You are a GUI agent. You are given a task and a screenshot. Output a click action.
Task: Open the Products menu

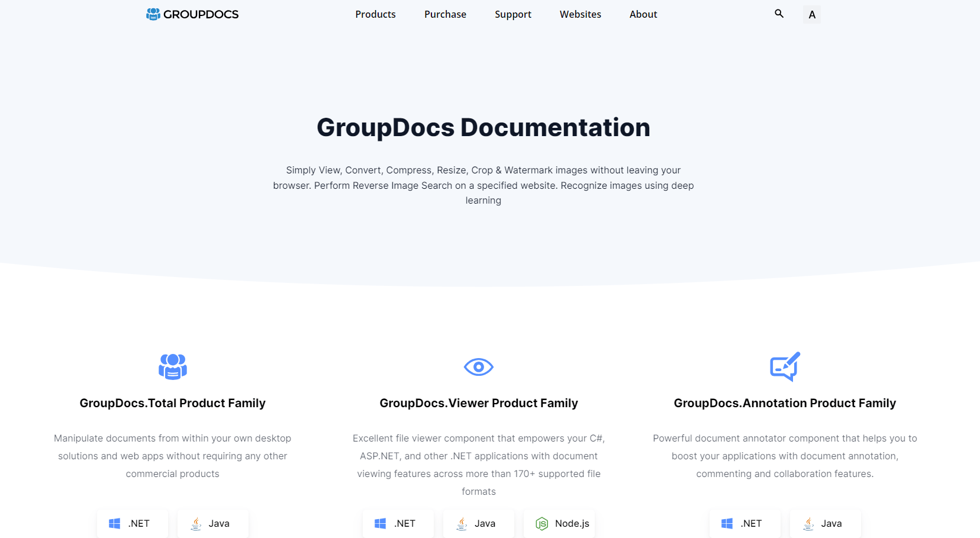(x=375, y=14)
